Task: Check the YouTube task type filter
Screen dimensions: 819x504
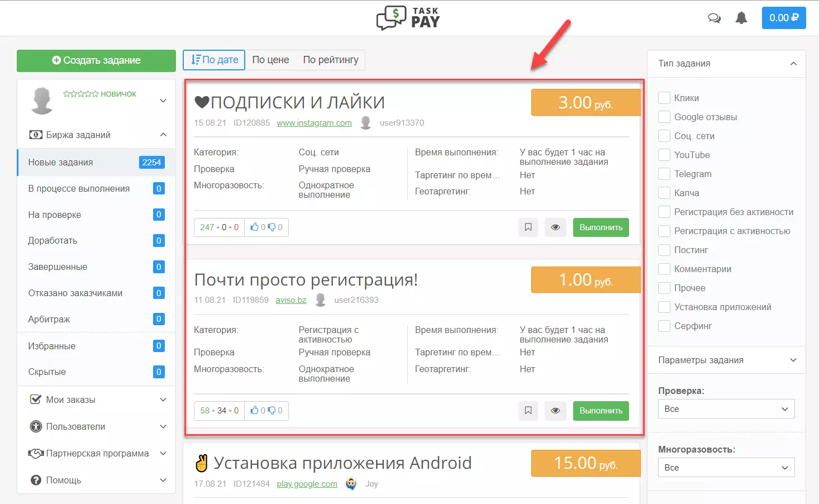Action: tap(664, 155)
